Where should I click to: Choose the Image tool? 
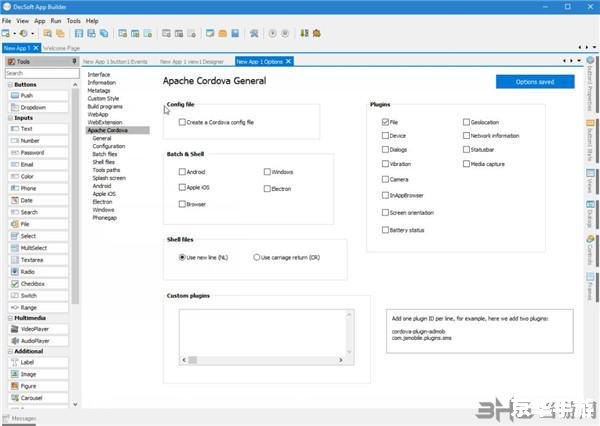38,374
